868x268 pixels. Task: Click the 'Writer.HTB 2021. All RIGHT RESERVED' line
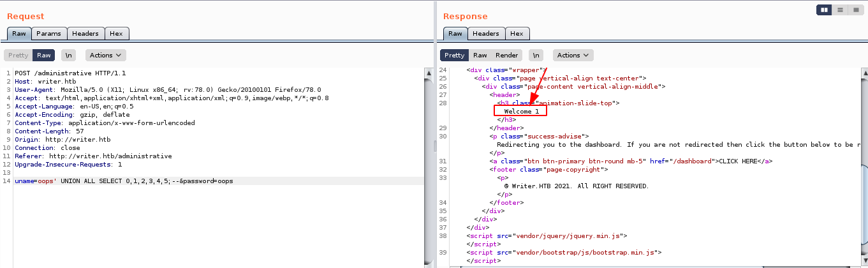tap(576, 186)
